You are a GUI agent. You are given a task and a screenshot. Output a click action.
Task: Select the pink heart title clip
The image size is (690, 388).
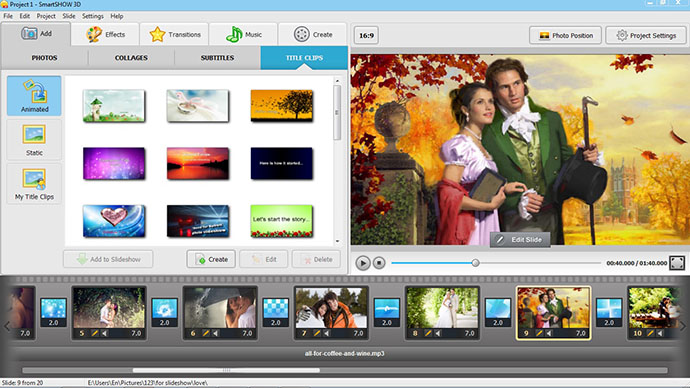114,221
